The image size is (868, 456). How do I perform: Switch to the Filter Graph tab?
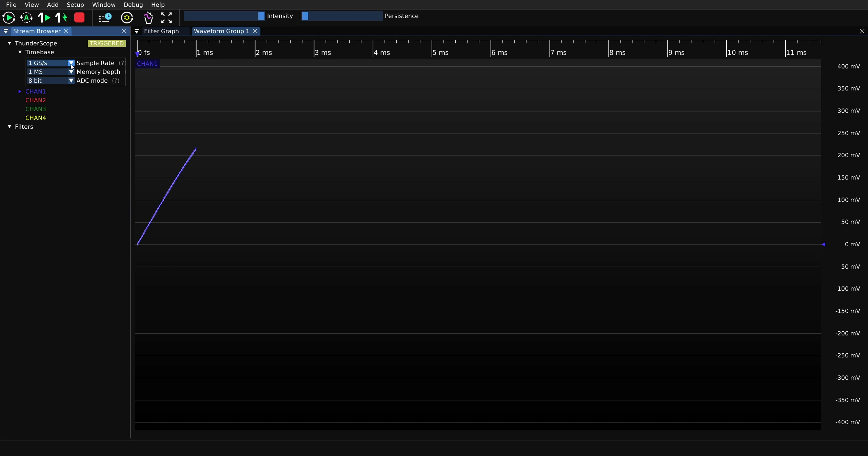tap(161, 31)
